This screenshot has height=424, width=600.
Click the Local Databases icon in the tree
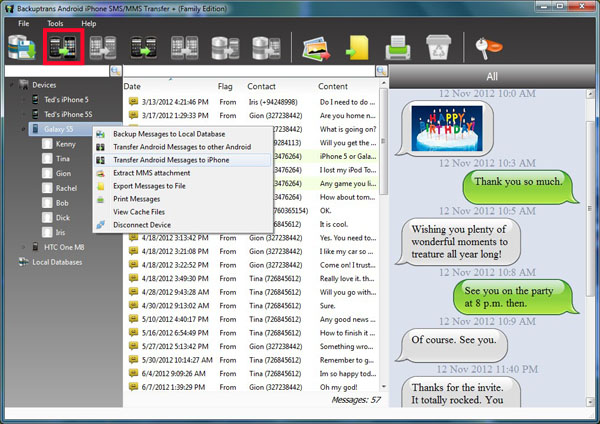click(24, 262)
